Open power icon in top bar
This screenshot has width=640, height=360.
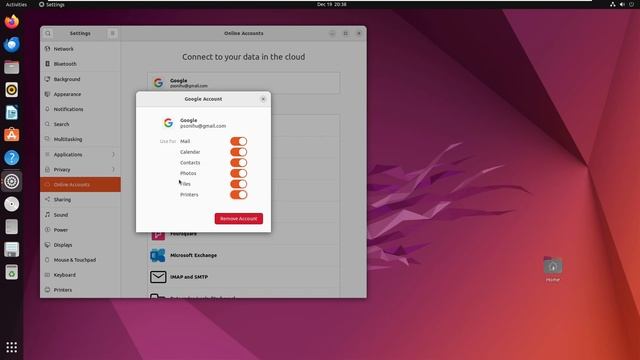pyautogui.click(x=631, y=4)
